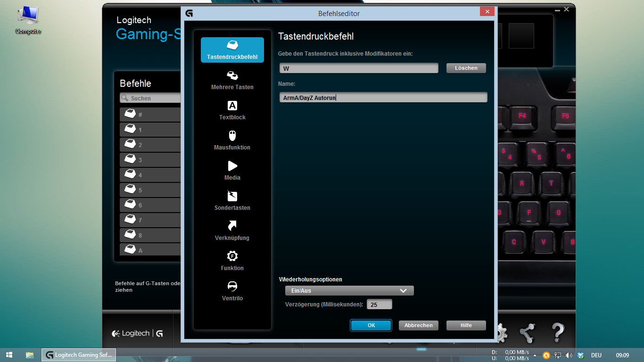Switch to Verknüpfung command type
This screenshot has height=362, width=644.
click(x=232, y=231)
